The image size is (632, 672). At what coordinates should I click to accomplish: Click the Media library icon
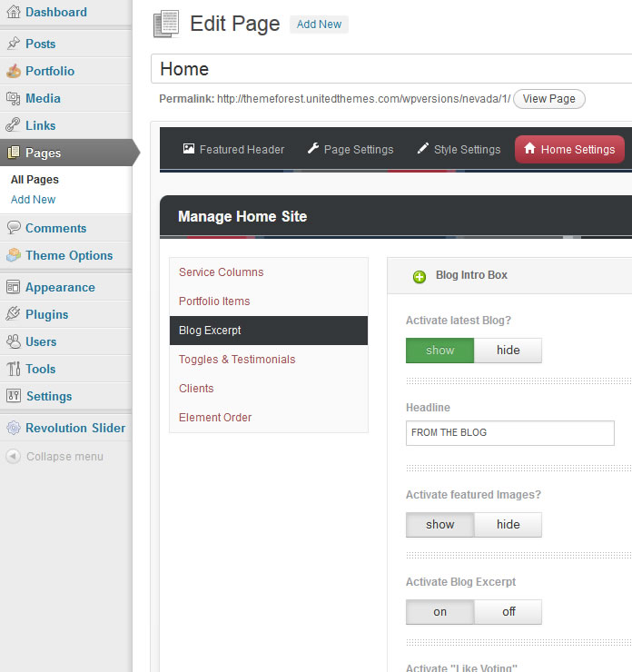point(13,98)
